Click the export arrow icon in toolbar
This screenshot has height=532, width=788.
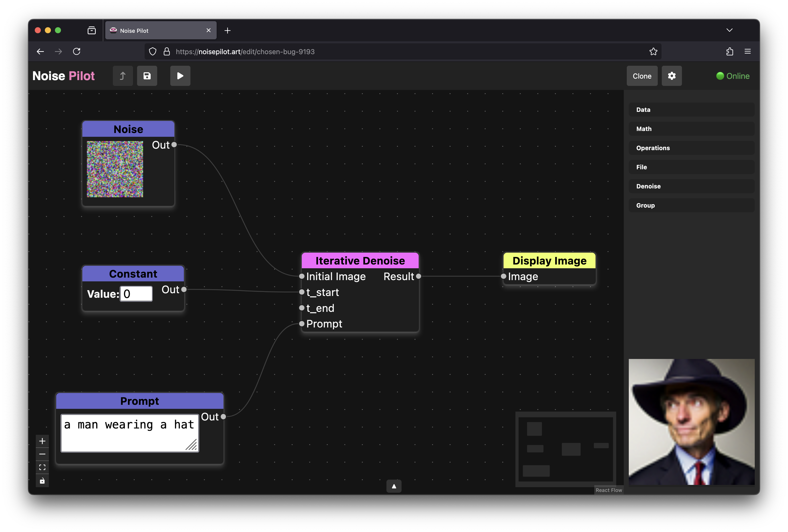[123, 76]
